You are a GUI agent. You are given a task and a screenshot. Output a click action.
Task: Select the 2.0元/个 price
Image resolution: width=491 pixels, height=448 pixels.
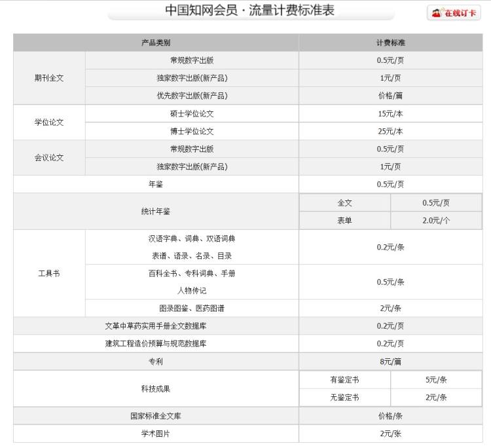436,220
